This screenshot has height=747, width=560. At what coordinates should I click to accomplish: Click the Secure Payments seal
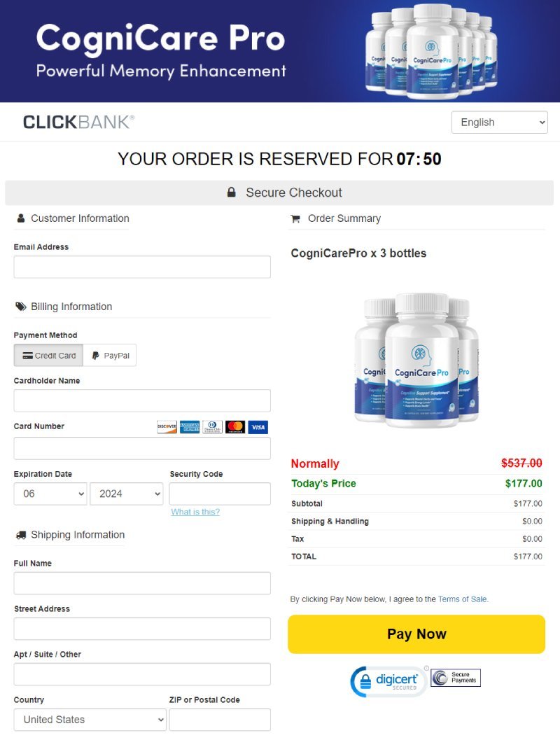pos(456,678)
